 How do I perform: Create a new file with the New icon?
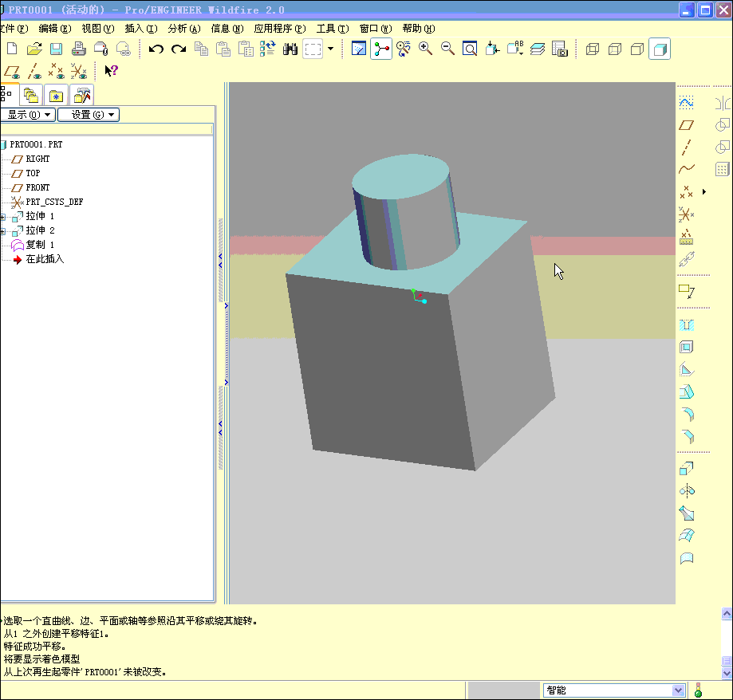pos(12,49)
